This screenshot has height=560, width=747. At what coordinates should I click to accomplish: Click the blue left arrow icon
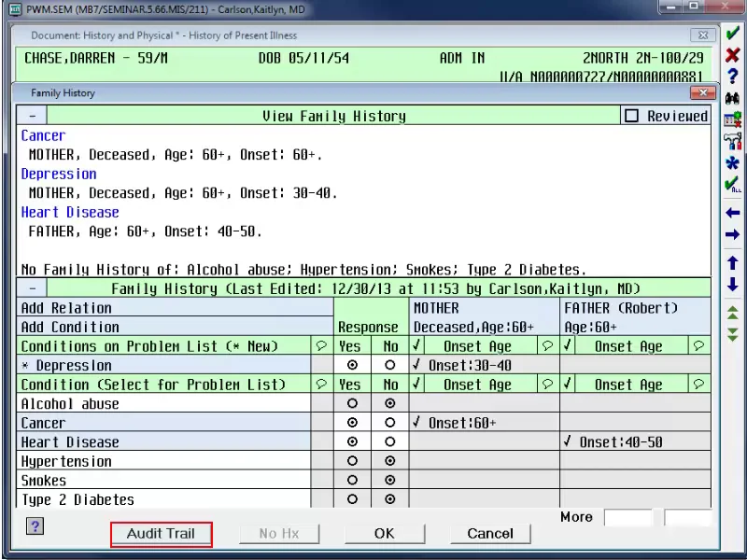coord(732,213)
